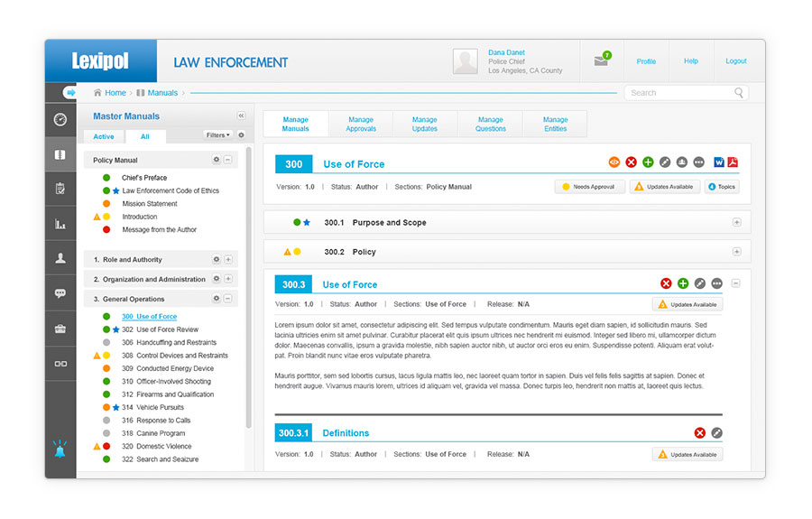
Task: Delete section 300.3.1 Definitions
Action: tap(699, 433)
